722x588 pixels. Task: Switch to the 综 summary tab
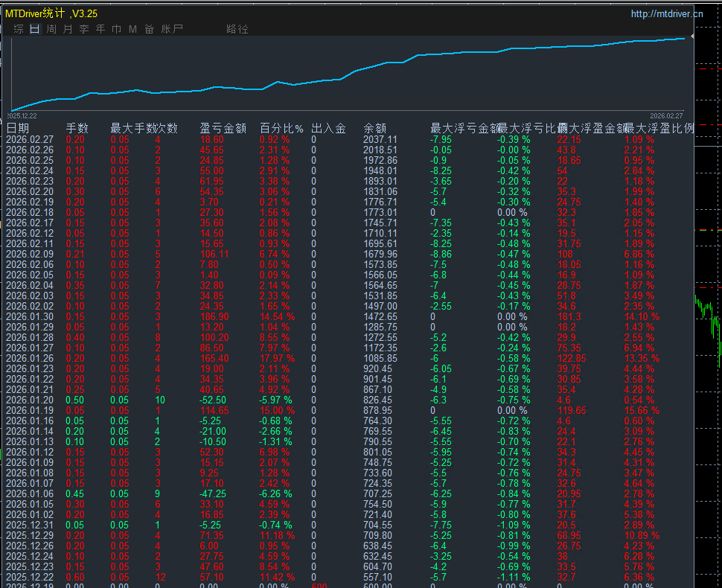(19, 29)
